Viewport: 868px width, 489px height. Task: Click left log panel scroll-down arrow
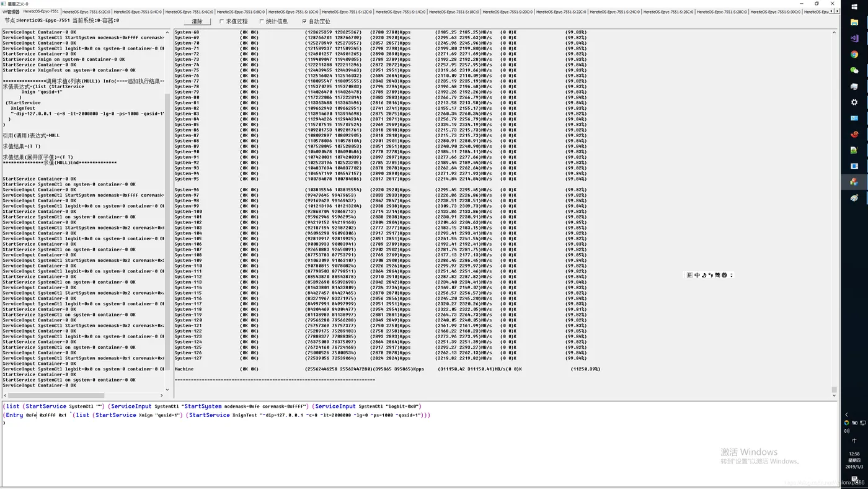tap(167, 390)
